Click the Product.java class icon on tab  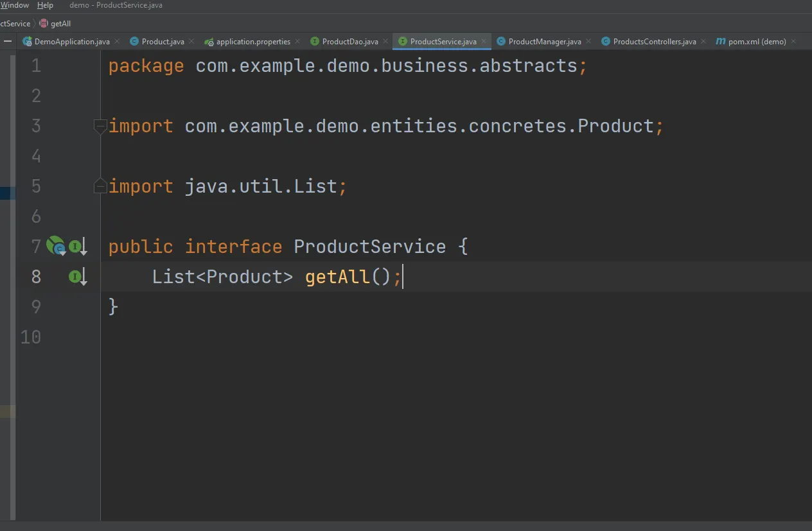(134, 42)
